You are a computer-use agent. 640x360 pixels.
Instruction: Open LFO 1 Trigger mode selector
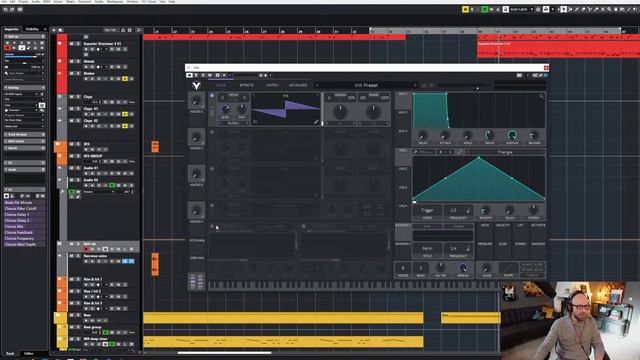427,210
